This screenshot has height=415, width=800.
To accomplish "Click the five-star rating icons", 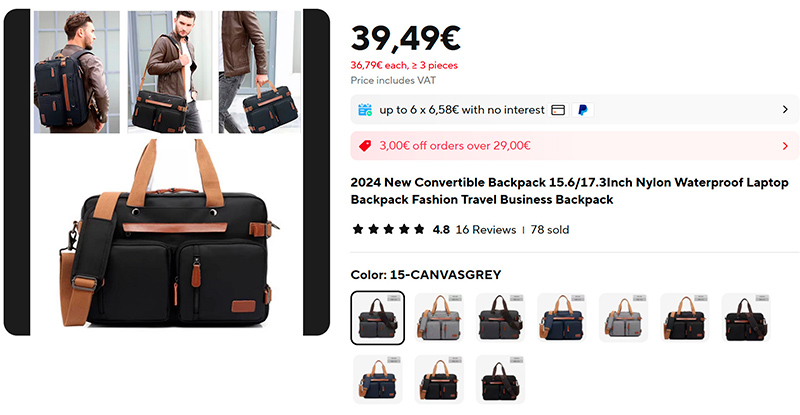I will coord(388,229).
